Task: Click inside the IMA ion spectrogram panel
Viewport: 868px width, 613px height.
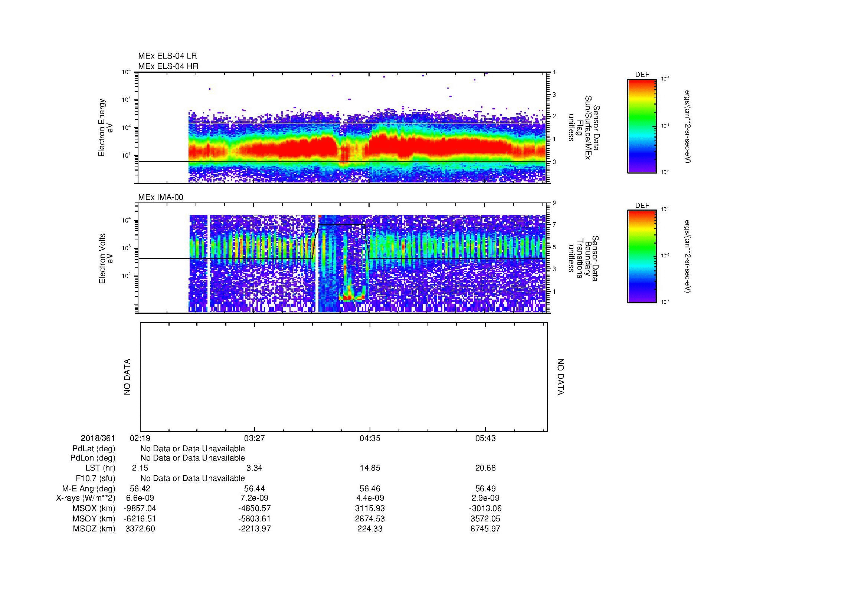Action: (x=343, y=258)
